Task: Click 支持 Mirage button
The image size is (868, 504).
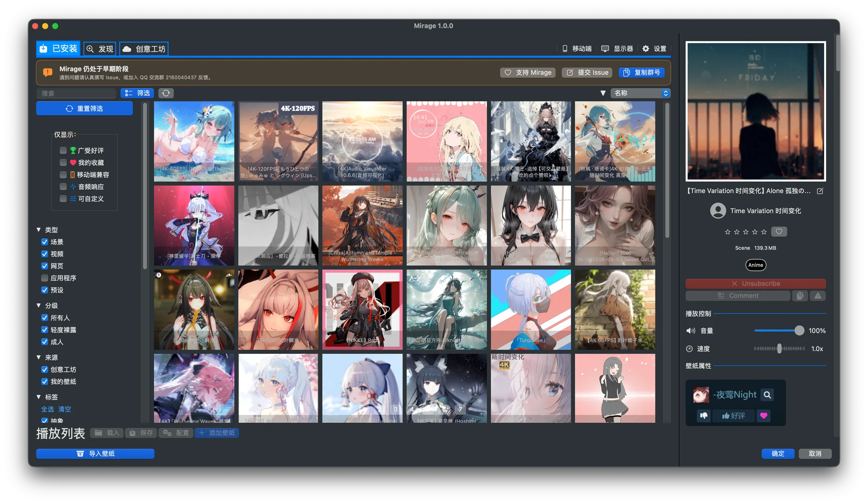Action: [528, 73]
